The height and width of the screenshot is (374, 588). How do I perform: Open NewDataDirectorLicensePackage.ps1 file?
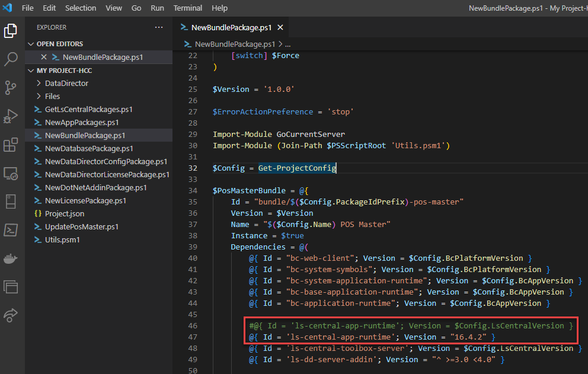tap(107, 174)
